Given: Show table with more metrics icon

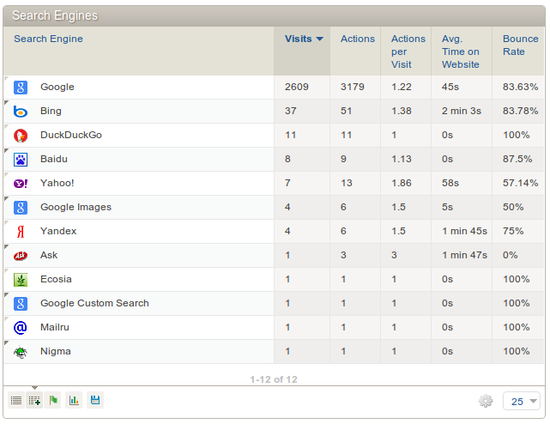Looking at the screenshot, I should tap(34, 400).
